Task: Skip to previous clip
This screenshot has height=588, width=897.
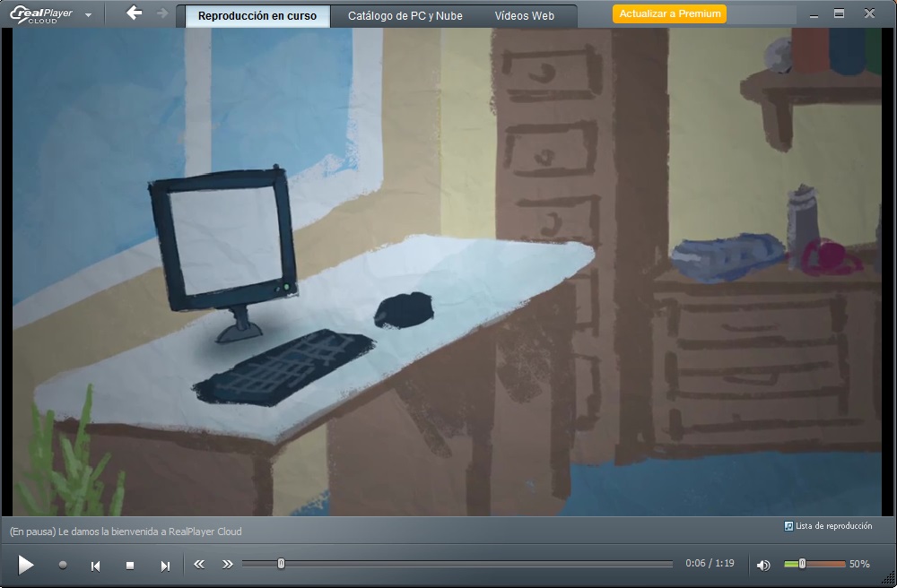Action: (96, 566)
